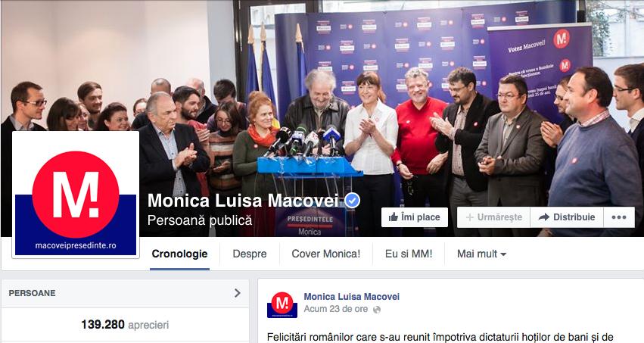
Task: Click the Acum 23 de ore timestamp
Action: click(335, 309)
